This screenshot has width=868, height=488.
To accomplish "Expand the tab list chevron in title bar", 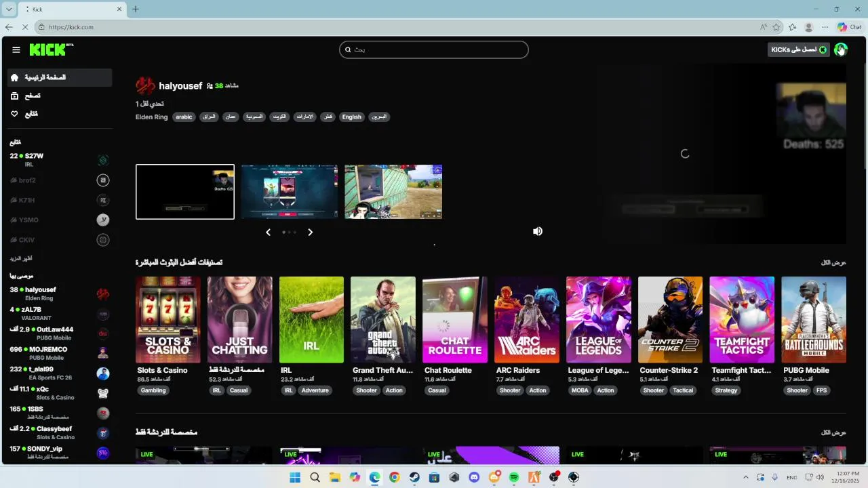I will coord(9,9).
